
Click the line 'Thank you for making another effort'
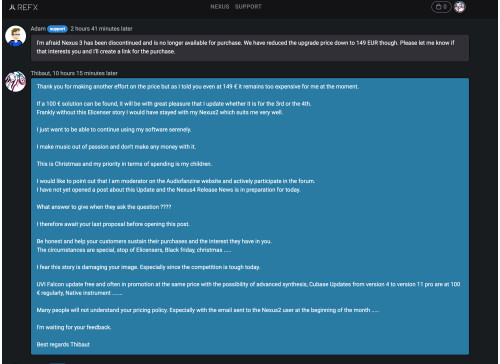click(x=198, y=87)
